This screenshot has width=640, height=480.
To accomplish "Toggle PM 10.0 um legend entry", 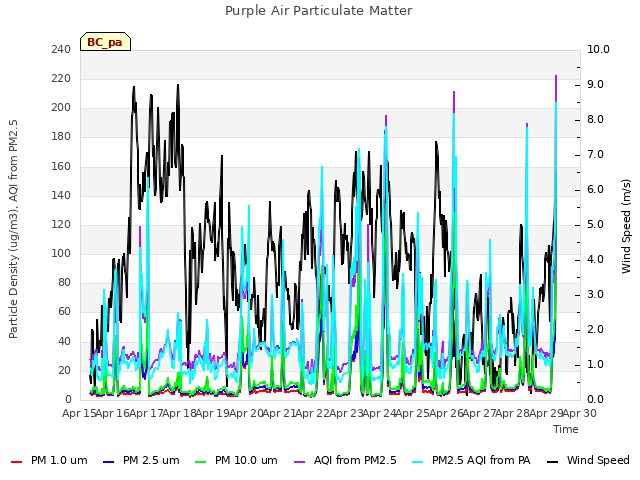I will click(236, 460).
